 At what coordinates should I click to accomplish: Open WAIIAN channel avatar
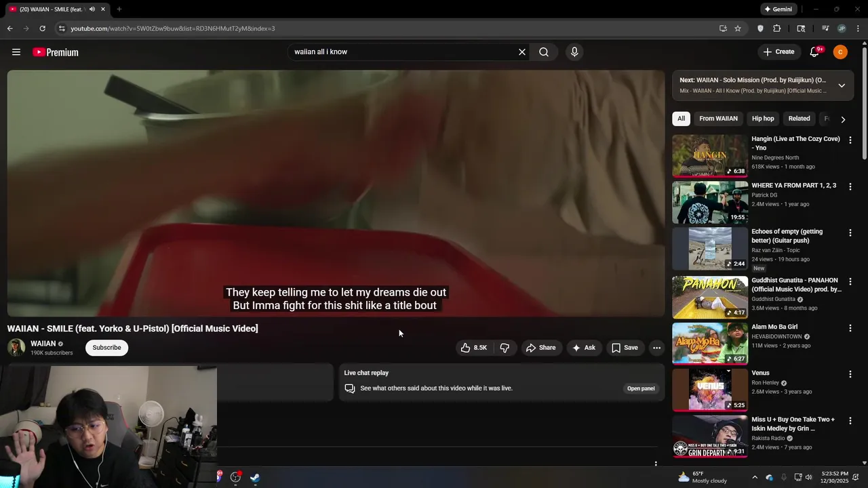[x=16, y=348]
